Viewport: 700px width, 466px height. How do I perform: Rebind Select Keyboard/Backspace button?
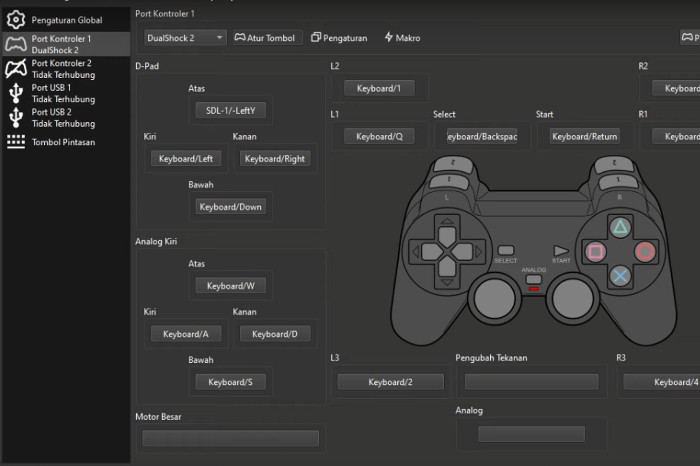[x=482, y=136]
